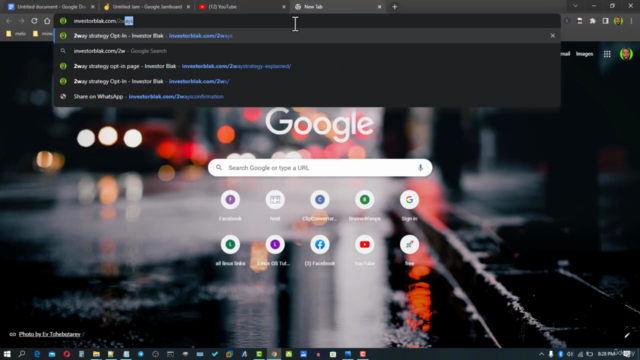640x360 pixels.
Task: Remove the first 2ways suggestion
Action: pyautogui.click(x=553, y=36)
